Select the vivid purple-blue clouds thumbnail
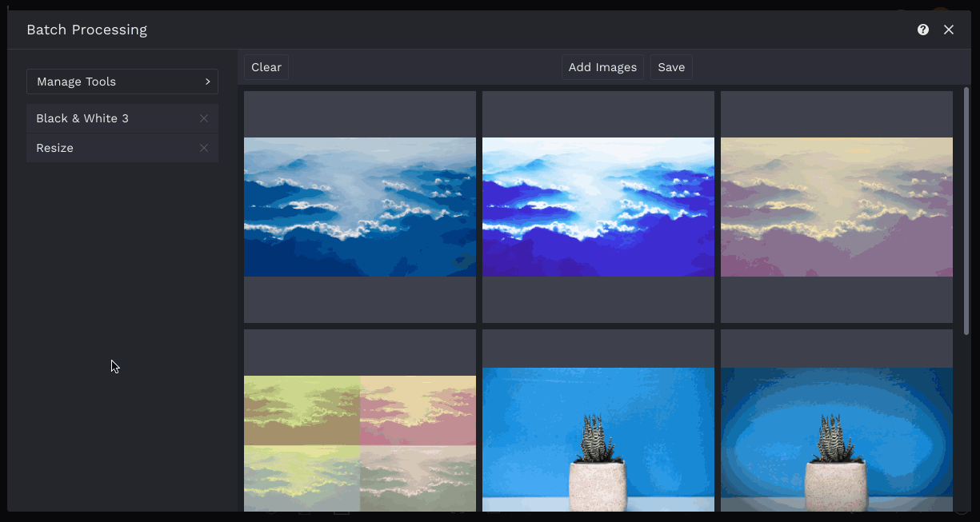This screenshot has width=980, height=522. click(598, 207)
